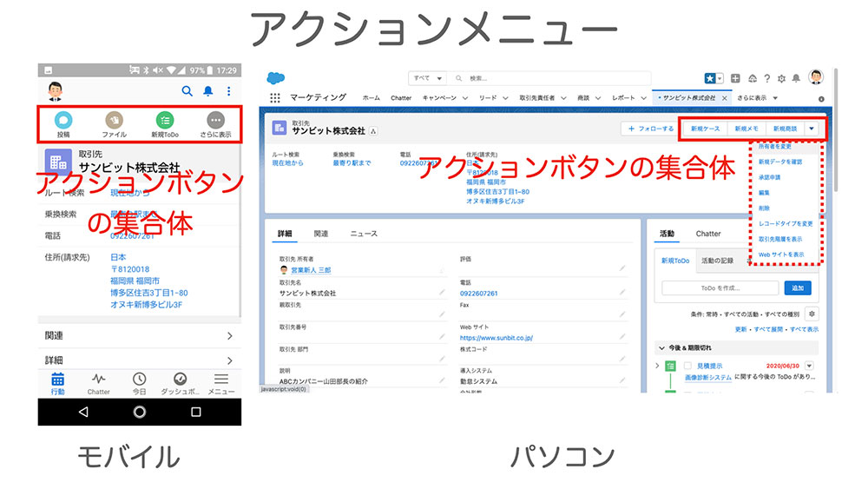Open the activity filter gear icon

point(812,314)
